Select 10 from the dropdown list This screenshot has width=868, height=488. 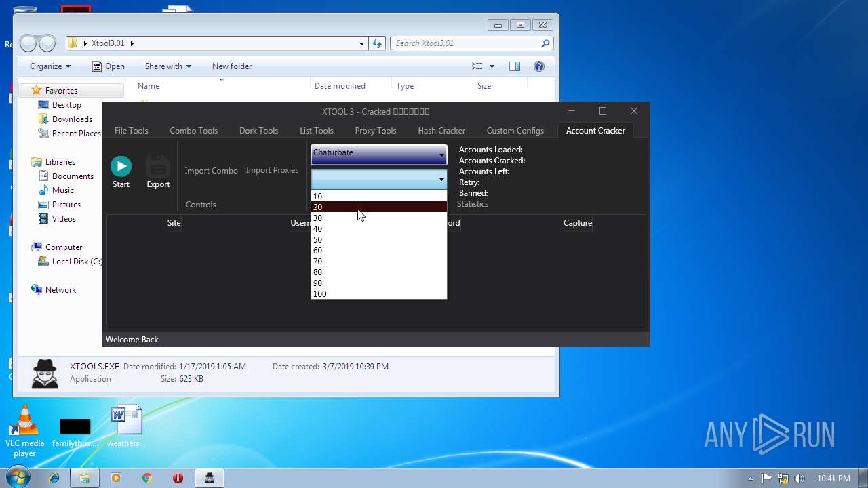coord(379,196)
